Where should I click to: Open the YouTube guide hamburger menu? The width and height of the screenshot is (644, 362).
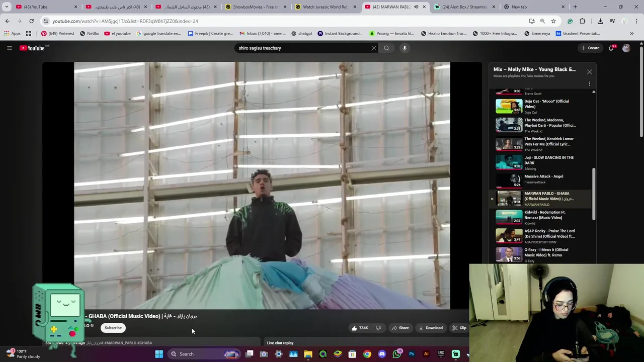pyautogui.click(x=9, y=48)
